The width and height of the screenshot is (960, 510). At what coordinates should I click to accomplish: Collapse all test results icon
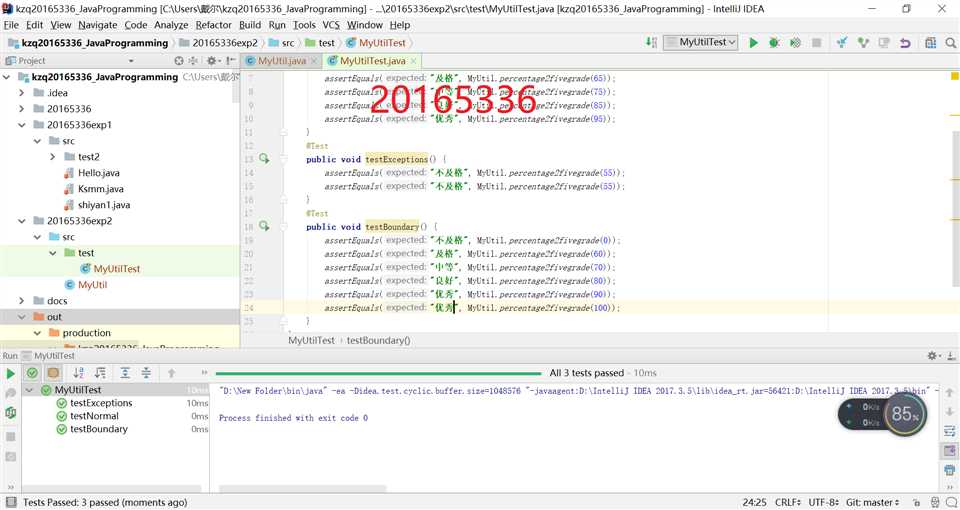[146, 373]
